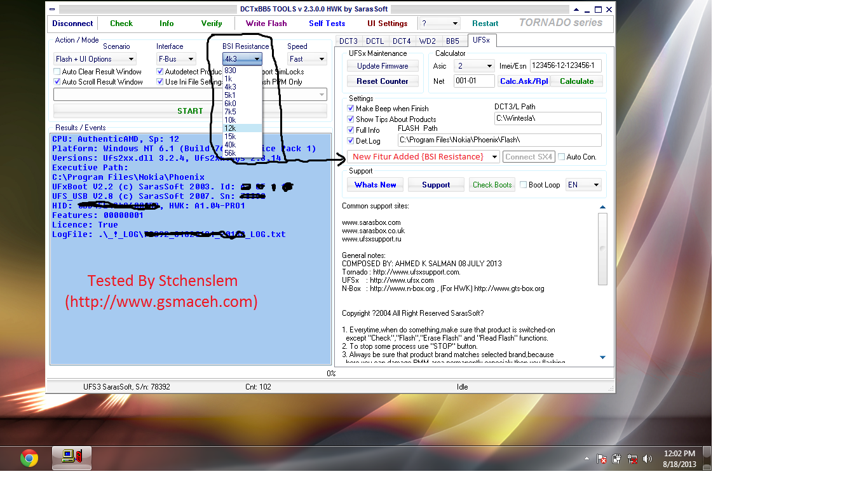This screenshot has width=868, height=488.
Task: Click the 0% progress bar
Action: 331,374
